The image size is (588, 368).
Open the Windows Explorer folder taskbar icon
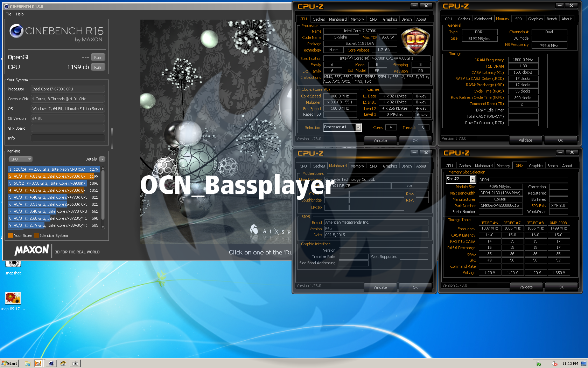28,363
